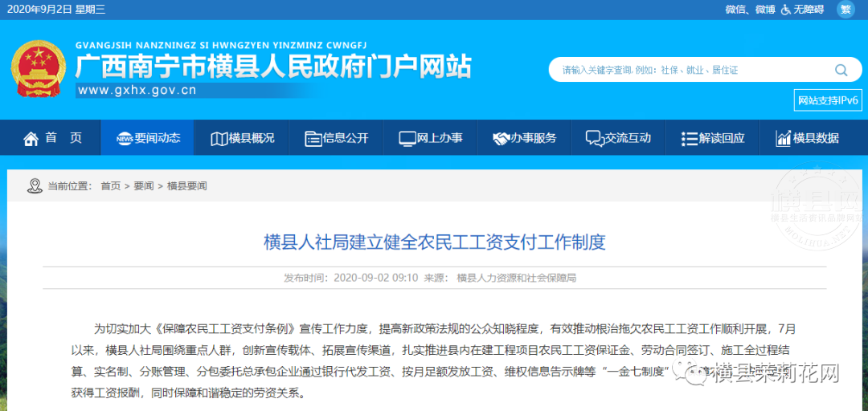Image resolution: width=868 pixels, height=411 pixels.
Task: Switch to traditional Chinese with 繁 button
Action: pos(845,10)
